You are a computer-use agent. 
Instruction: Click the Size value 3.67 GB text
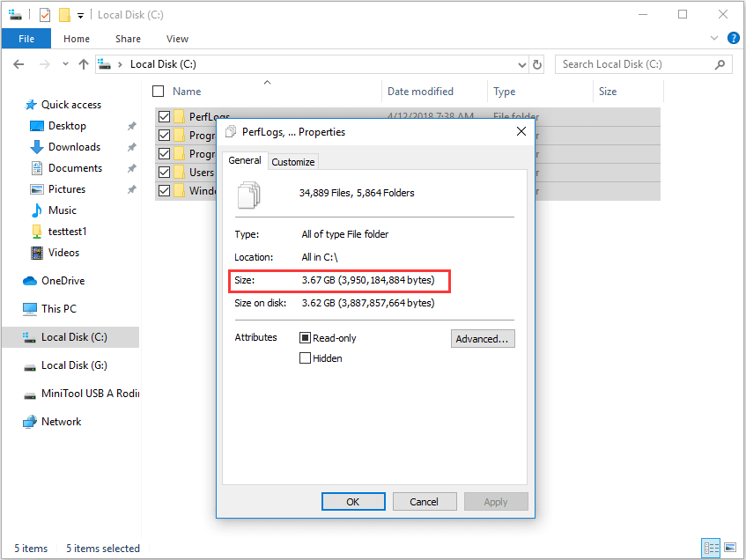[368, 280]
